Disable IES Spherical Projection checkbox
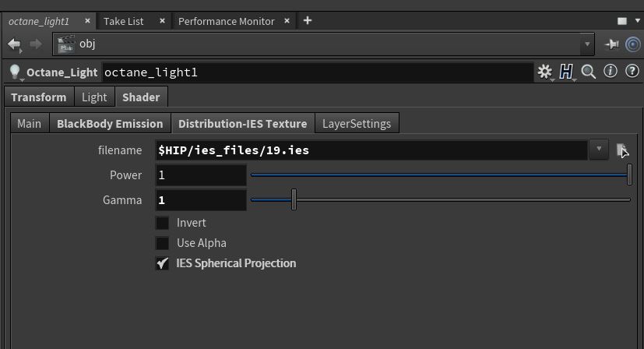Screen dimensions: 644x349 [162, 263]
